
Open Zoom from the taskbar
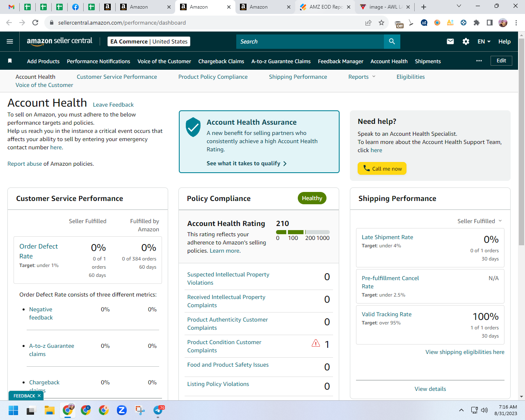(x=122, y=410)
